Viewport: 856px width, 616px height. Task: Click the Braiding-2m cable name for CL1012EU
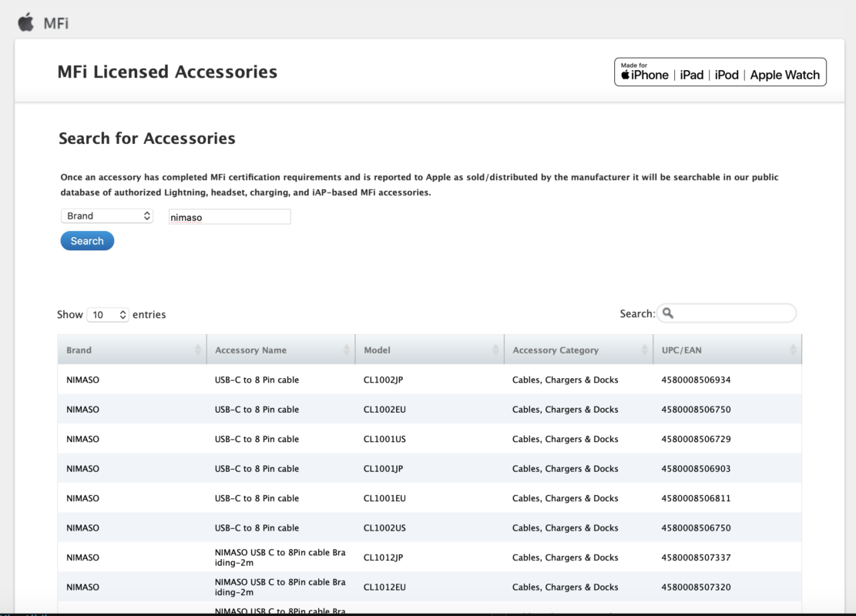(280, 587)
